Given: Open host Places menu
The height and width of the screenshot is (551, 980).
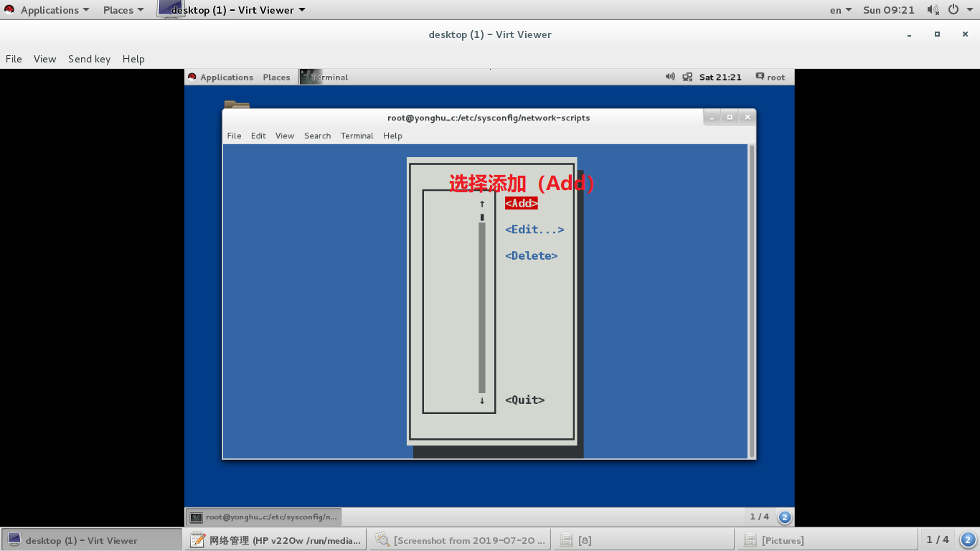Looking at the screenshot, I should pyautogui.click(x=123, y=10).
